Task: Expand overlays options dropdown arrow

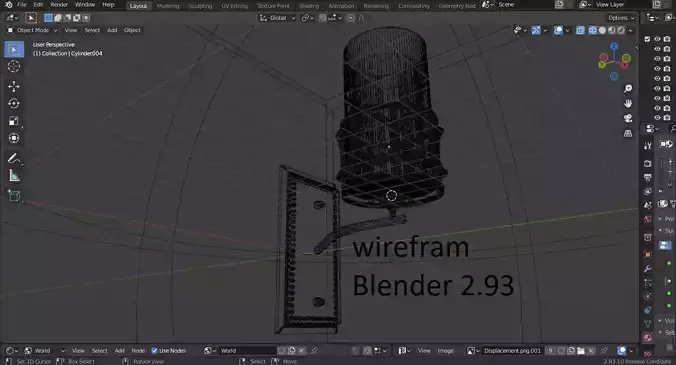Action: (x=567, y=30)
